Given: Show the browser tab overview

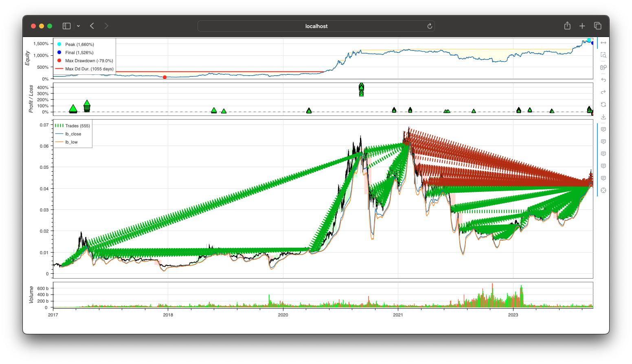Looking at the screenshot, I should [x=597, y=26].
